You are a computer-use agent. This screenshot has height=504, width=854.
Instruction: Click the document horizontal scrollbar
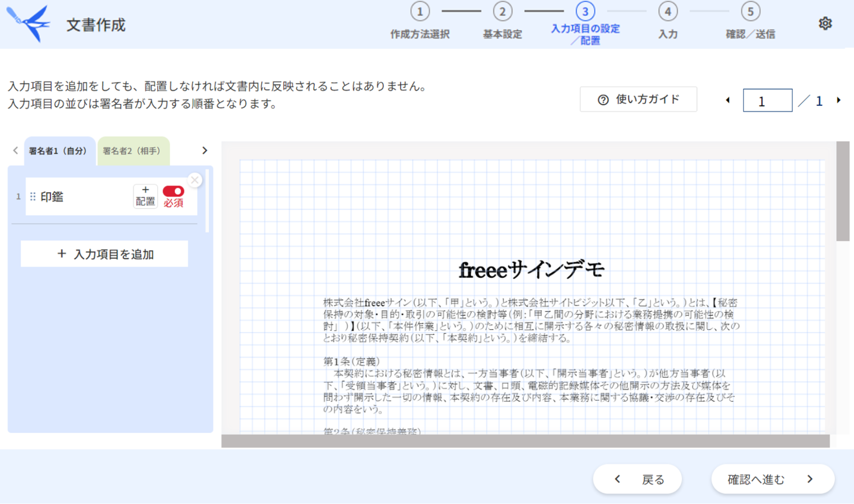tap(525, 441)
